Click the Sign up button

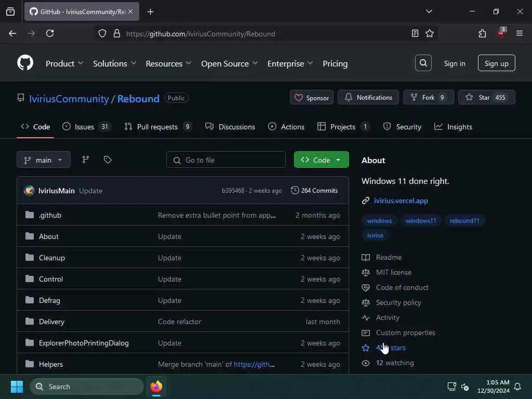tap(496, 63)
